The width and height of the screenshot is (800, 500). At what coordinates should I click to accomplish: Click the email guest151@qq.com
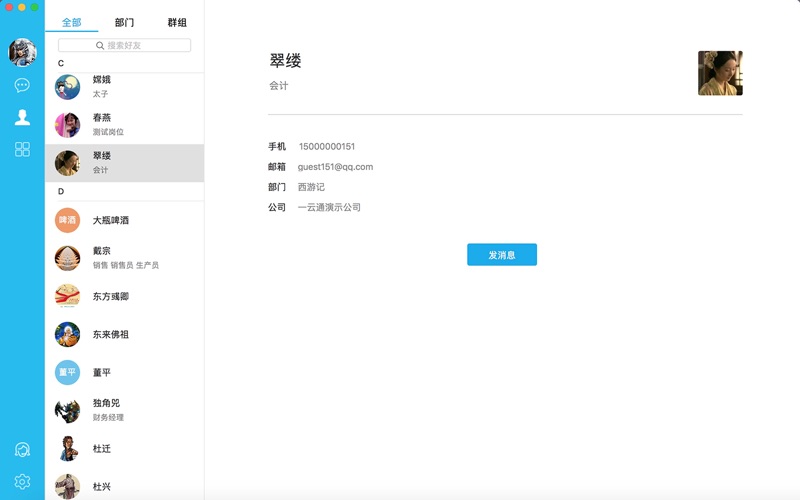pos(335,167)
